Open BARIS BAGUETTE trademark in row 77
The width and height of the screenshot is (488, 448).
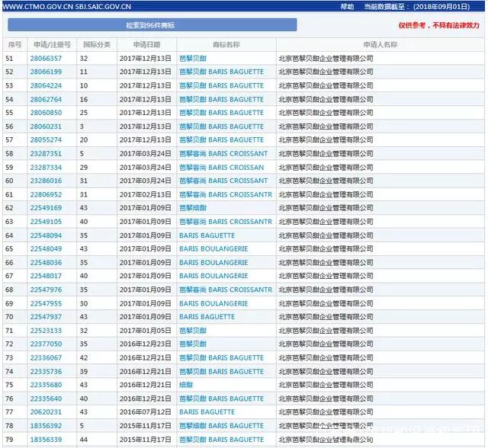(207, 412)
